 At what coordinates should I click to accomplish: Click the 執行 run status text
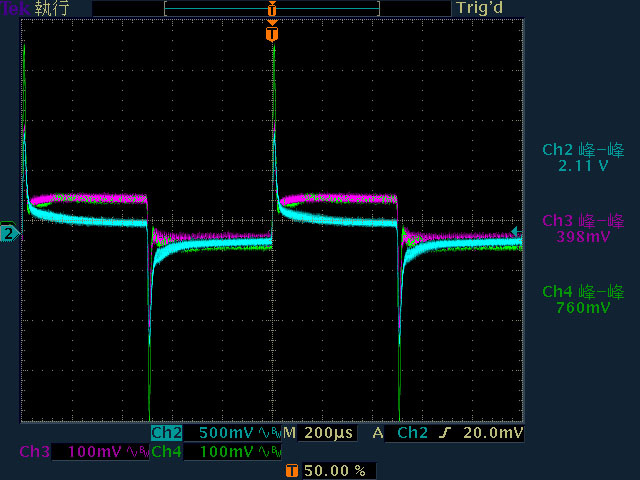[52, 9]
